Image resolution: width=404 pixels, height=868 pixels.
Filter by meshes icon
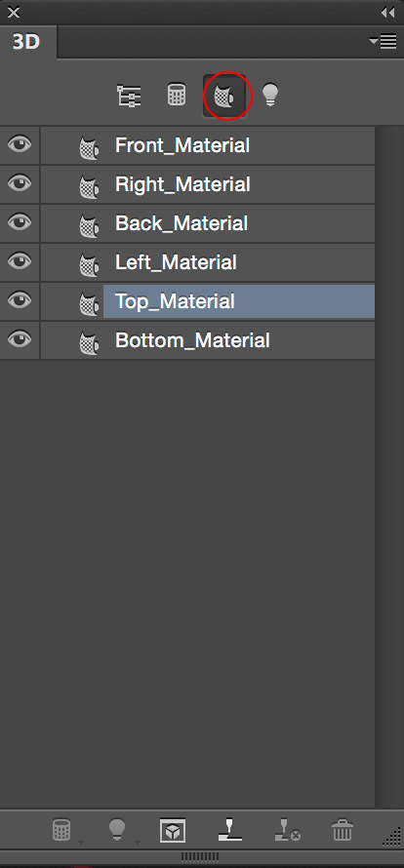point(177,95)
